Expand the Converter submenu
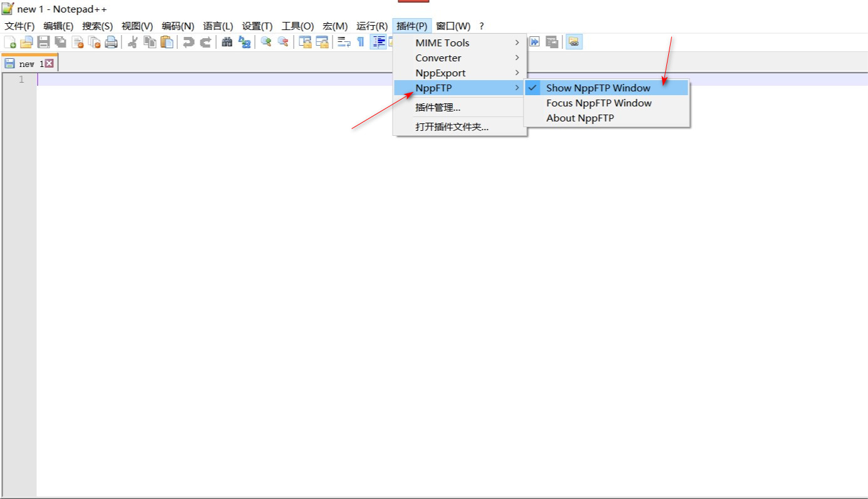The image size is (868, 499). [x=460, y=58]
